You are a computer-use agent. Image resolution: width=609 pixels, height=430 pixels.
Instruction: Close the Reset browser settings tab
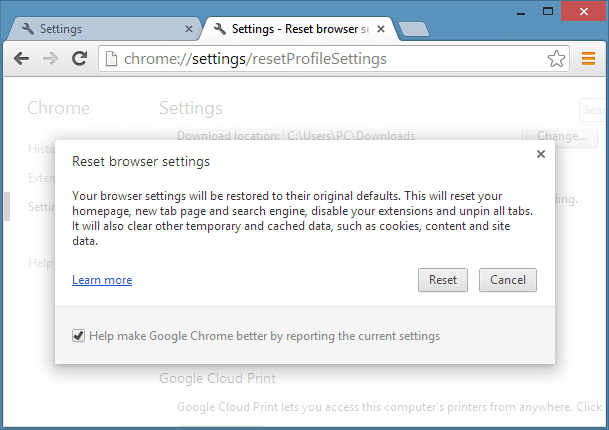[381, 29]
